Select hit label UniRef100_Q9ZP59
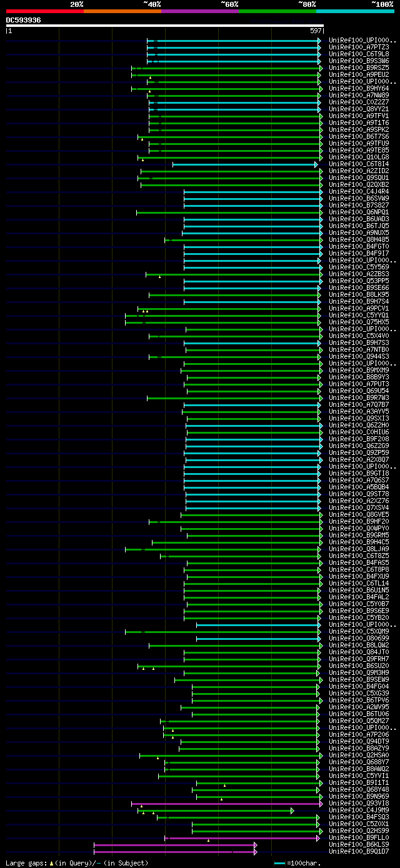The height and width of the screenshot is (868, 400). pos(359,452)
